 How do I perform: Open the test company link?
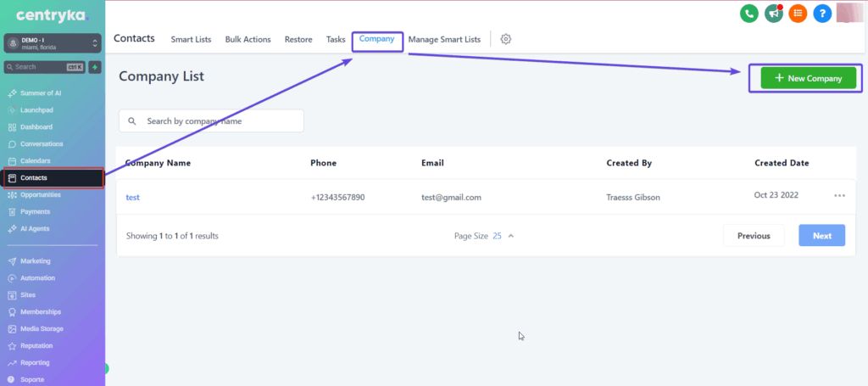click(132, 197)
